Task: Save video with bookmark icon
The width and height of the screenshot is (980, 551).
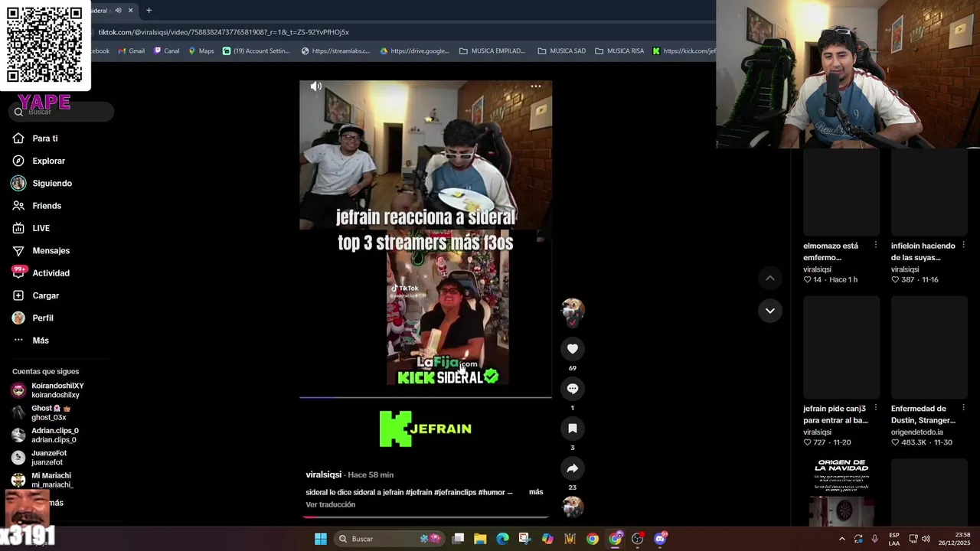Action: (573, 429)
